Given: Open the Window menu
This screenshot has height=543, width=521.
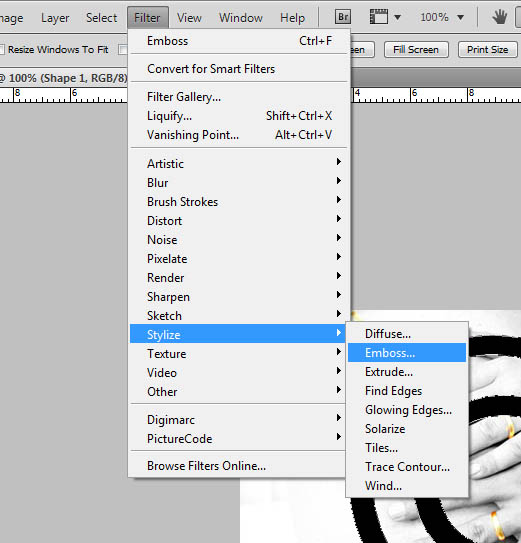Looking at the screenshot, I should coord(241,18).
